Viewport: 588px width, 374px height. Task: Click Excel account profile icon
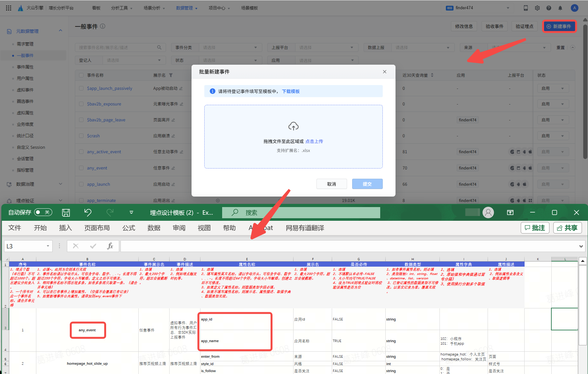click(488, 212)
